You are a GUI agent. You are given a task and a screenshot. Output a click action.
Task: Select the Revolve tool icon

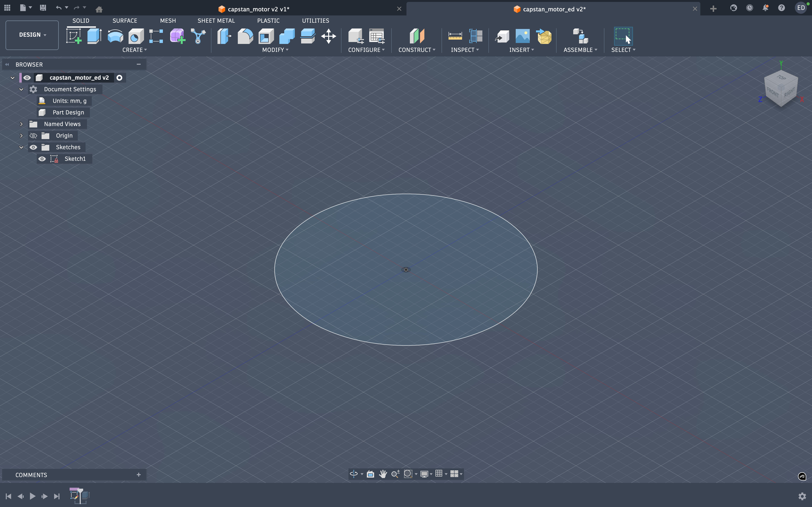(115, 36)
